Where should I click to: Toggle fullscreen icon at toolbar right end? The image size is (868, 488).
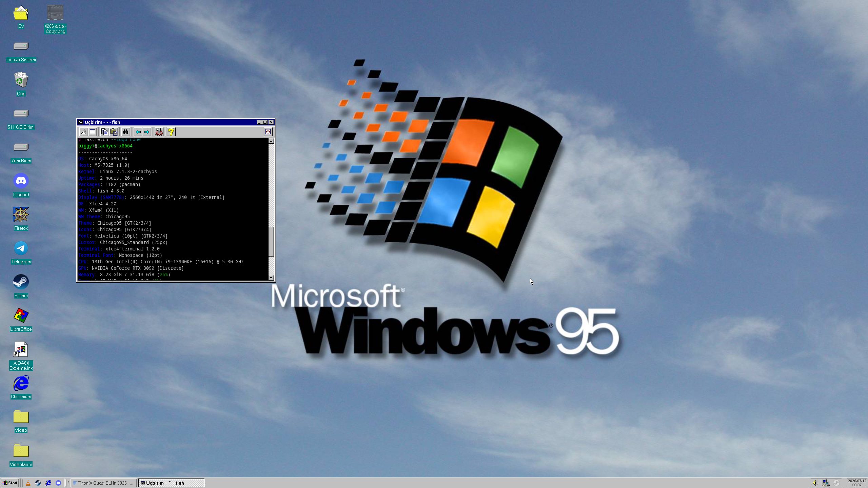click(268, 132)
